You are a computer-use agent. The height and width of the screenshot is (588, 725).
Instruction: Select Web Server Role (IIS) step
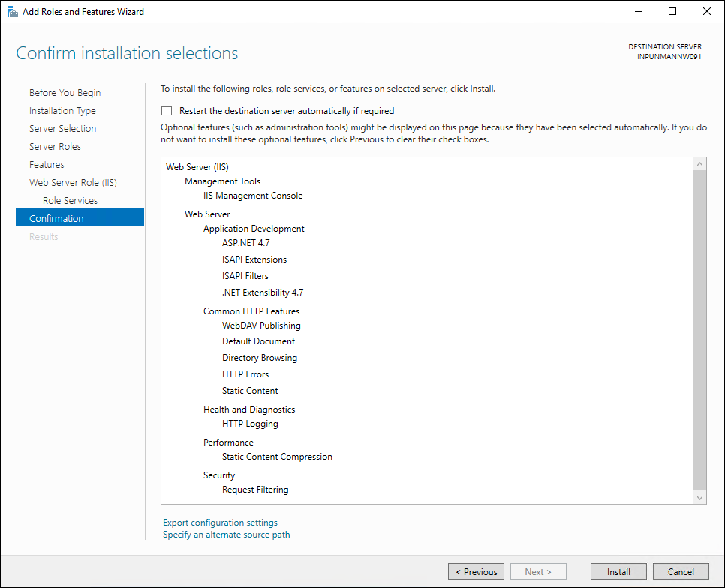(73, 183)
